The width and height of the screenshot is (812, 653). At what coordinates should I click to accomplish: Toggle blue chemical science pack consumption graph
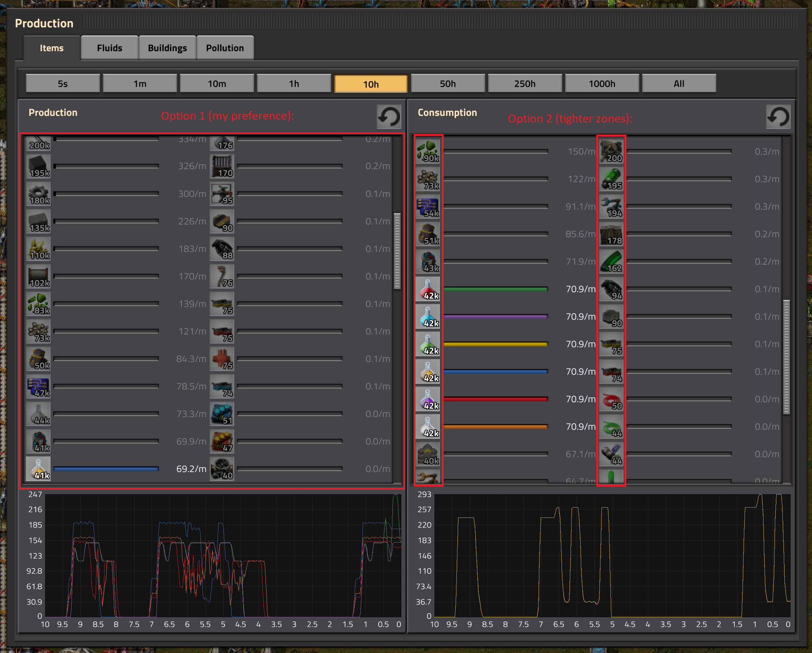pyautogui.click(x=428, y=317)
